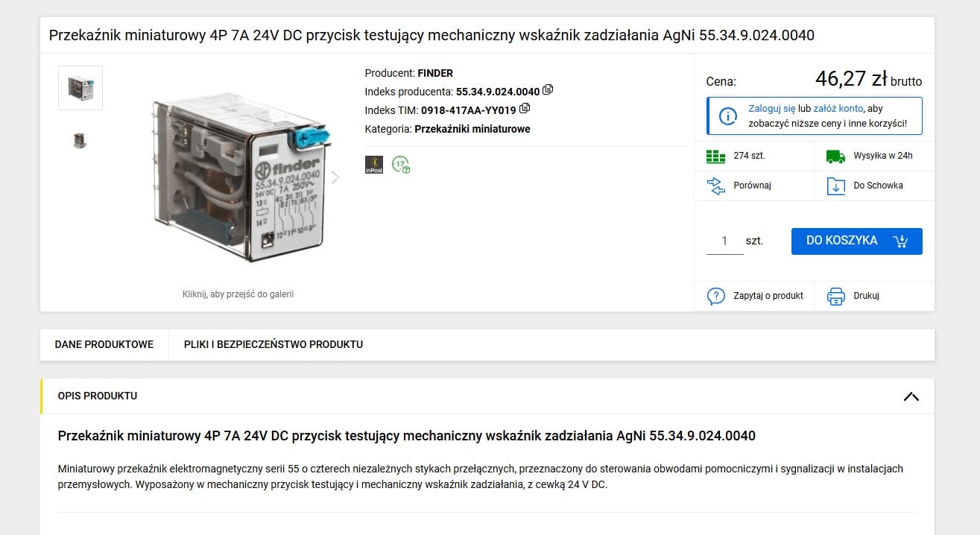Viewport: 980px width, 535px height.
Task: Click the Do Schowka save icon
Action: tap(836, 186)
